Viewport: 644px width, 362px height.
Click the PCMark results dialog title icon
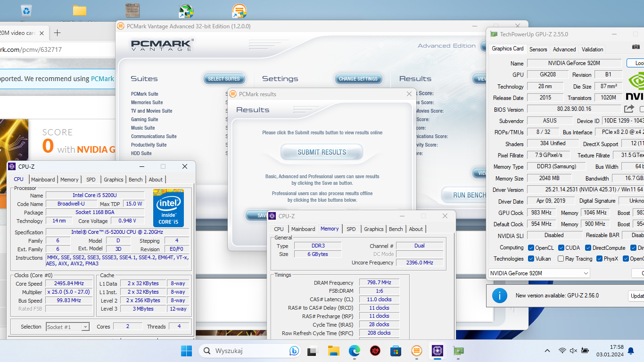(233, 94)
